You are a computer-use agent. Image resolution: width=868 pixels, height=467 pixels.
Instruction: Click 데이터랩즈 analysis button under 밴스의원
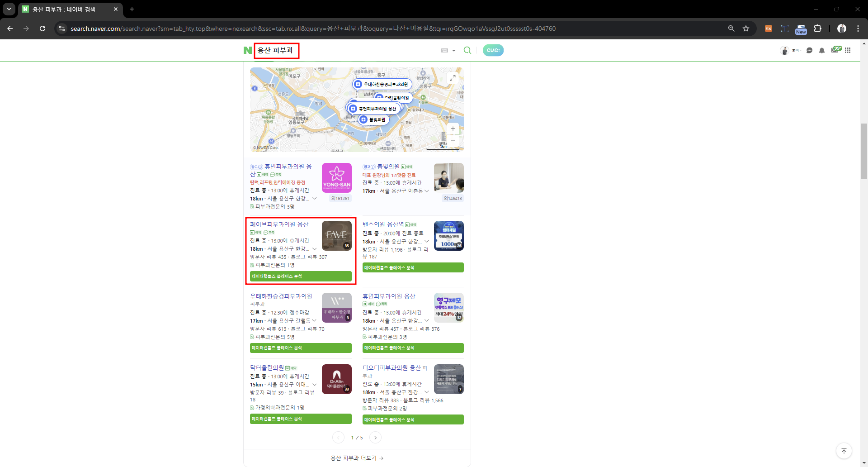pos(413,268)
